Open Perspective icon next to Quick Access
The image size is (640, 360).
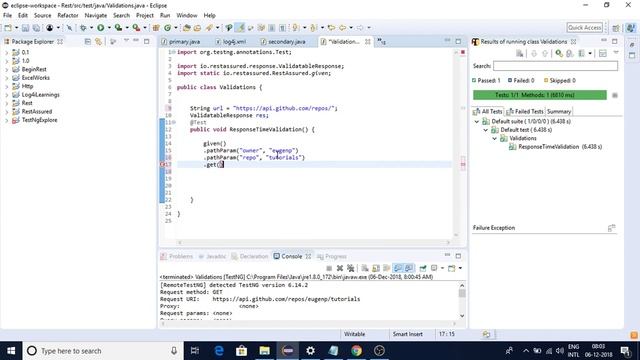616,28
